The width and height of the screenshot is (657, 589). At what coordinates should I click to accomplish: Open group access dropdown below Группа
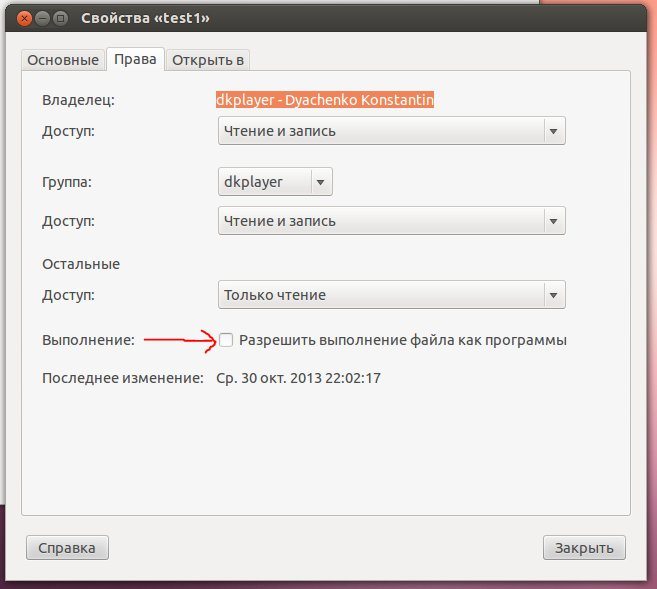(391, 221)
